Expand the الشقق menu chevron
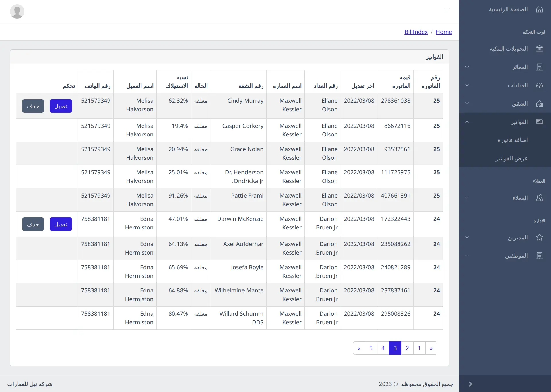The height and width of the screenshot is (392, 551). point(467,104)
